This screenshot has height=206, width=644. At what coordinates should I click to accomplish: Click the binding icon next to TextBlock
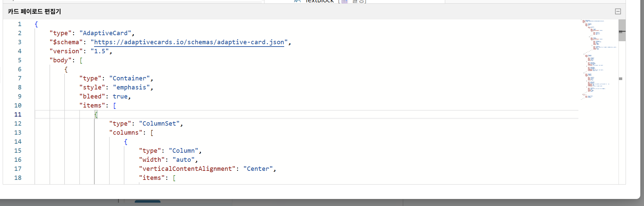pyautogui.click(x=344, y=1)
